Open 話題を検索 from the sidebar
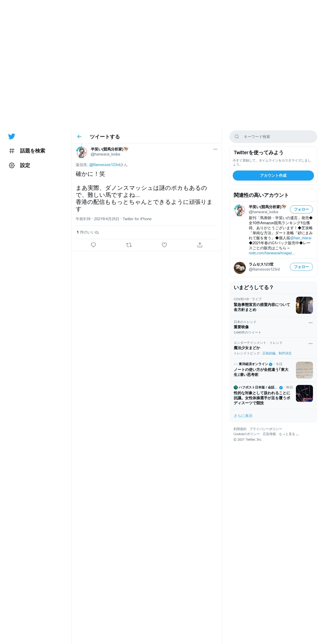The image size is (322, 644). coord(27,151)
